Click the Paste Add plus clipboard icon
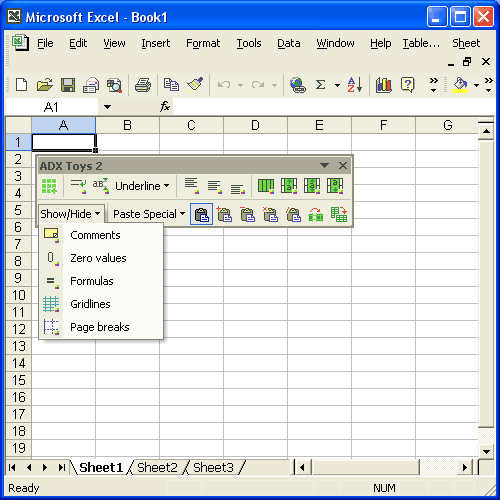500x500 pixels. tap(224, 214)
